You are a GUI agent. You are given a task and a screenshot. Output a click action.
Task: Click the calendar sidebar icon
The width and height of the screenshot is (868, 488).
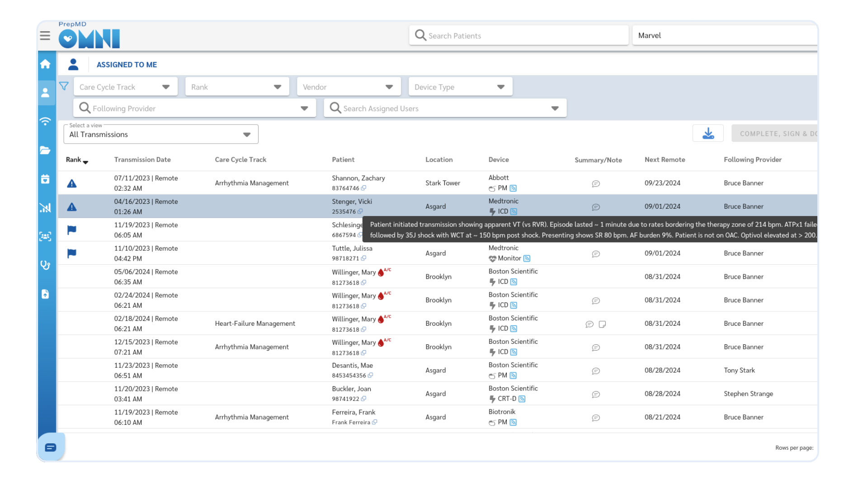(x=45, y=179)
